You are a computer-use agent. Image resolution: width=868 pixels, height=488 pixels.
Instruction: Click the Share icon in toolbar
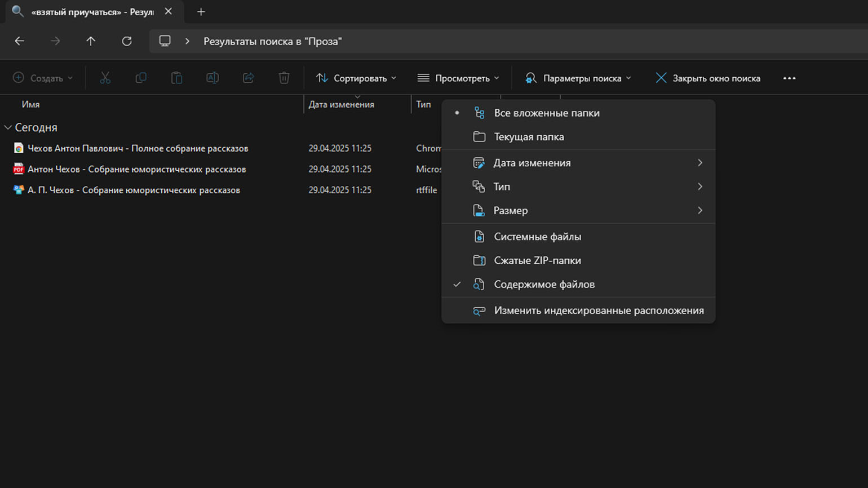pyautogui.click(x=248, y=78)
